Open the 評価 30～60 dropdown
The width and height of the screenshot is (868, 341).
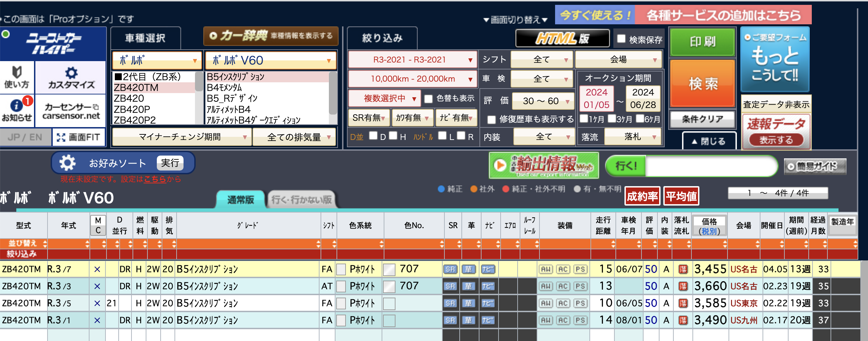click(x=543, y=101)
